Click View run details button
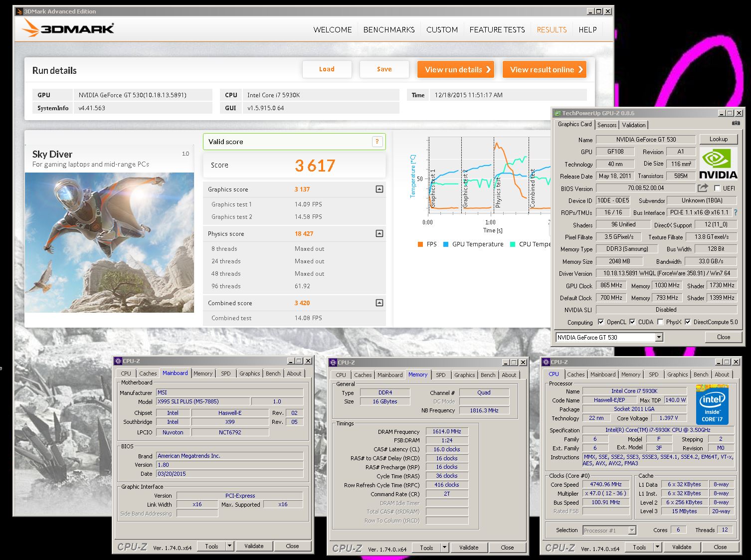This screenshot has width=751, height=560. [x=455, y=69]
